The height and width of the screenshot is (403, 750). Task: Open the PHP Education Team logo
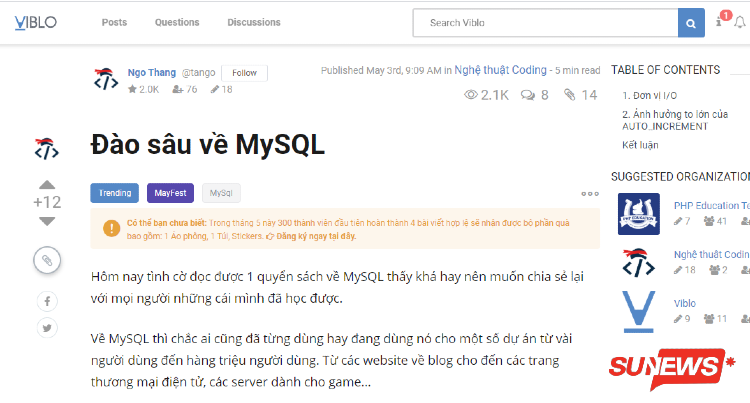(x=639, y=214)
